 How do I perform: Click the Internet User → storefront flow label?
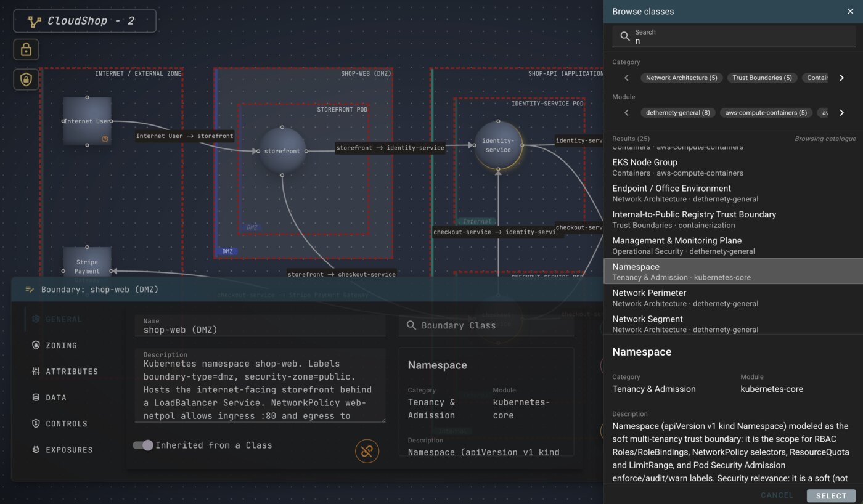(184, 136)
